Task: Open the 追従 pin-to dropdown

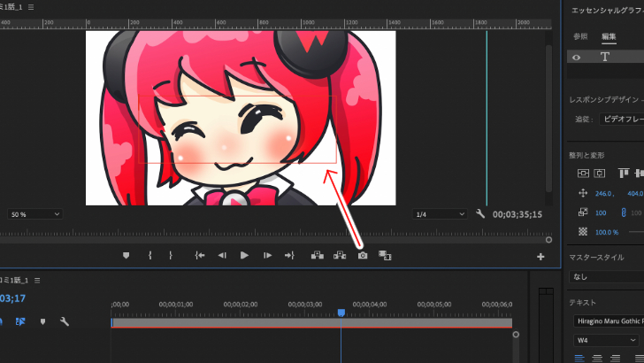Action: tap(621, 120)
